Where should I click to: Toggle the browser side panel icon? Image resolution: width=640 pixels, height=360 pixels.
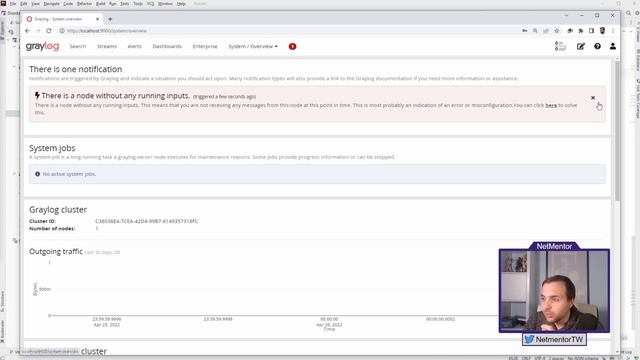(591, 31)
